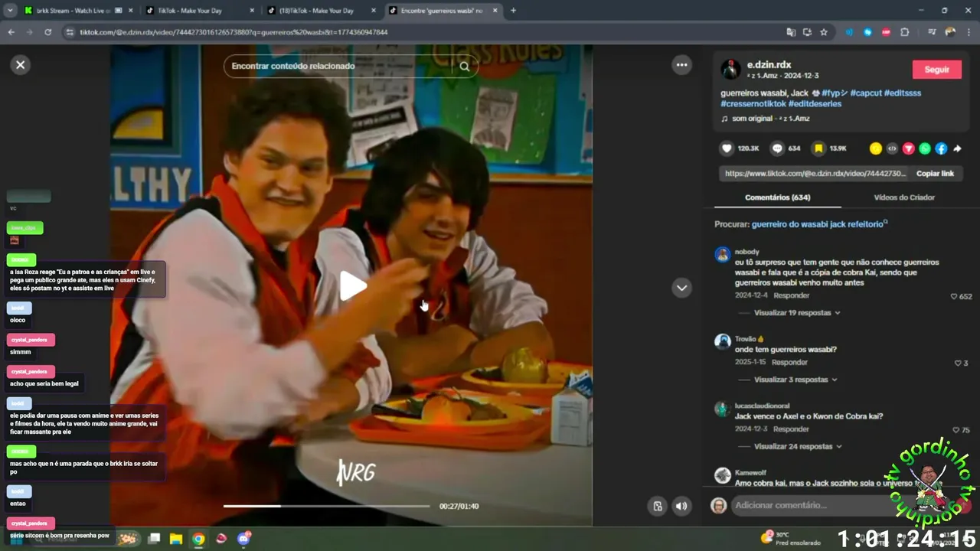The image size is (980, 551).
Task: Open a new browser tab
Action: pyautogui.click(x=513, y=11)
